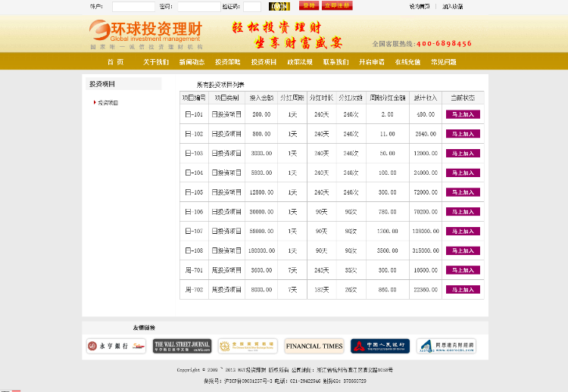
Task: Click total income 72000.00 cell
Action: pyautogui.click(x=426, y=192)
